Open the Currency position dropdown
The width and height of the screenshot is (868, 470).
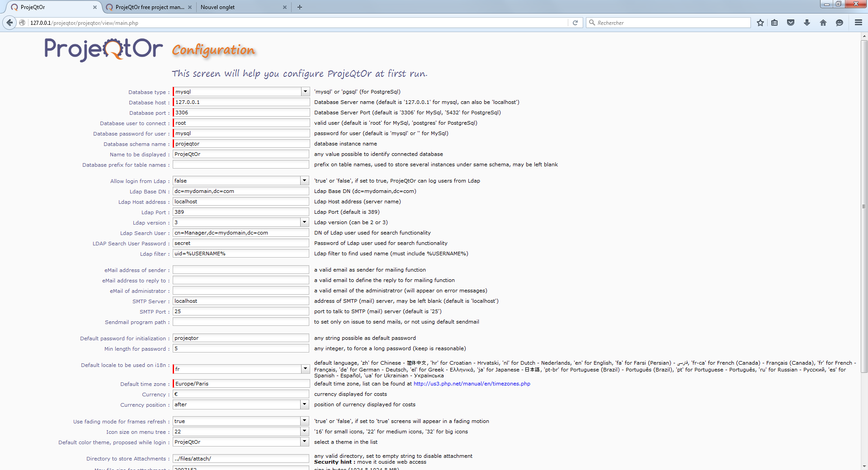[x=304, y=404]
